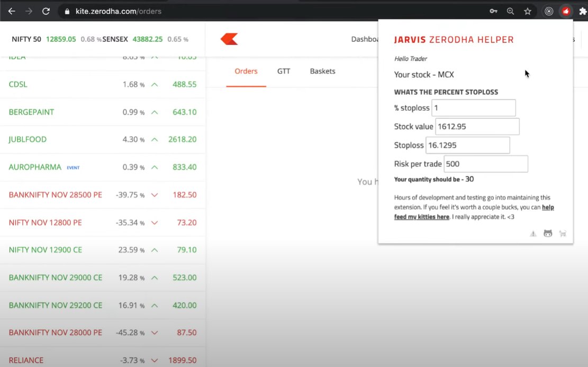Click the RELIANCE price 1899.50
The width and height of the screenshot is (588, 367).
click(182, 361)
